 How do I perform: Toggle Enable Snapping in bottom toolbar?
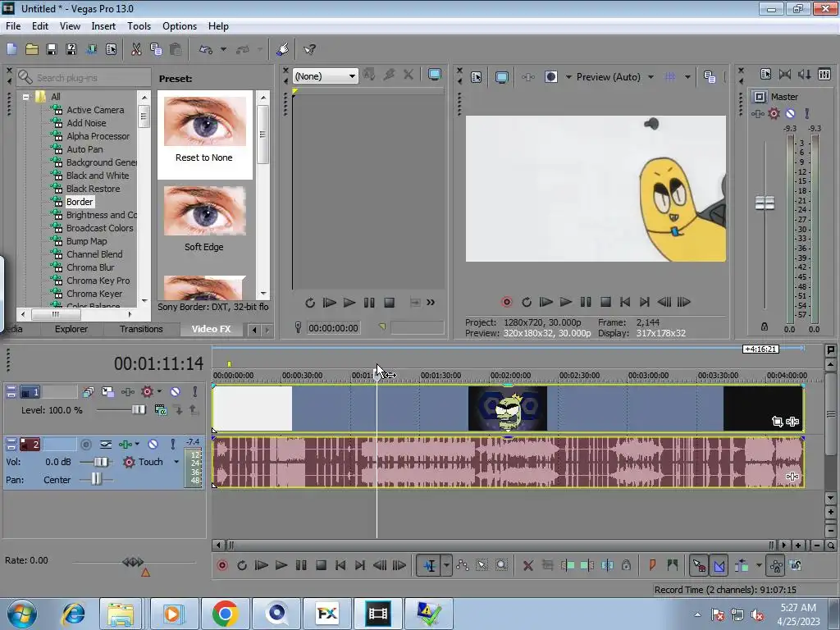[x=699, y=565]
